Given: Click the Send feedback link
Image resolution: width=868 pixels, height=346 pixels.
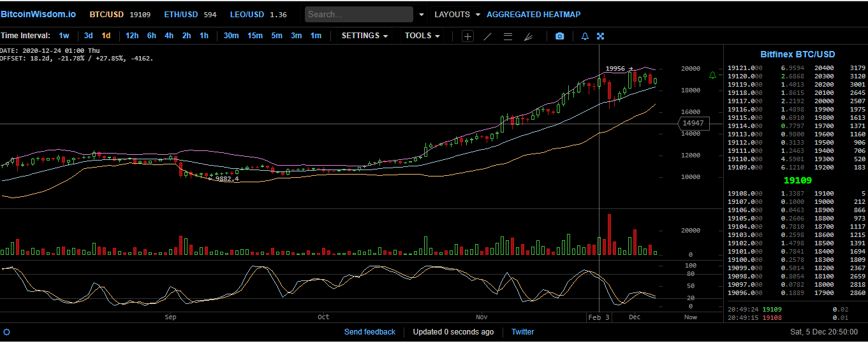Looking at the screenshot, I should pos(370,332).
